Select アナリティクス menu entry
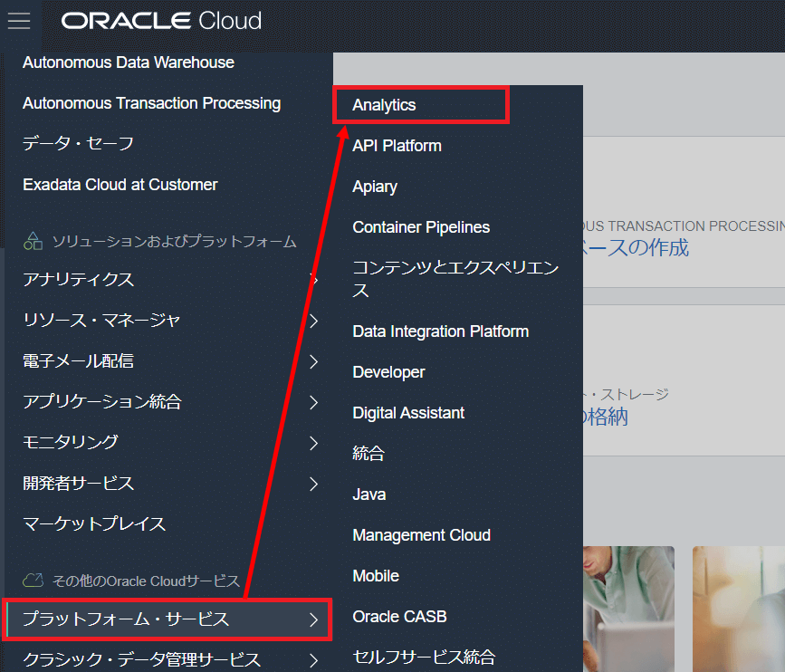This screenshot has height=672, width=785. (78, 280)
